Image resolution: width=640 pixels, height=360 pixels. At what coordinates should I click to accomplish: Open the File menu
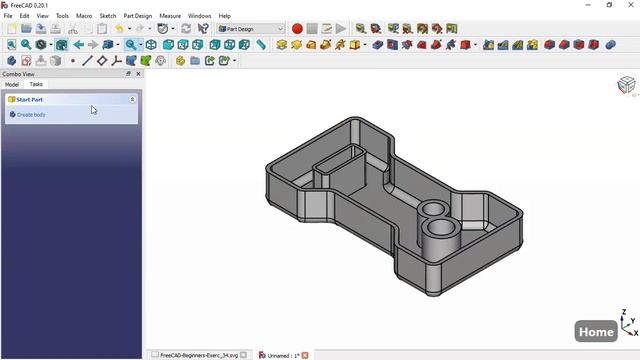[8, 16]
